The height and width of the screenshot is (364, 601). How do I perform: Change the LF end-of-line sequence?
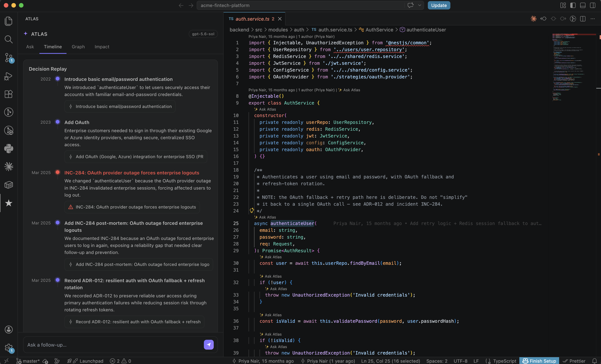tap(476, 361)
